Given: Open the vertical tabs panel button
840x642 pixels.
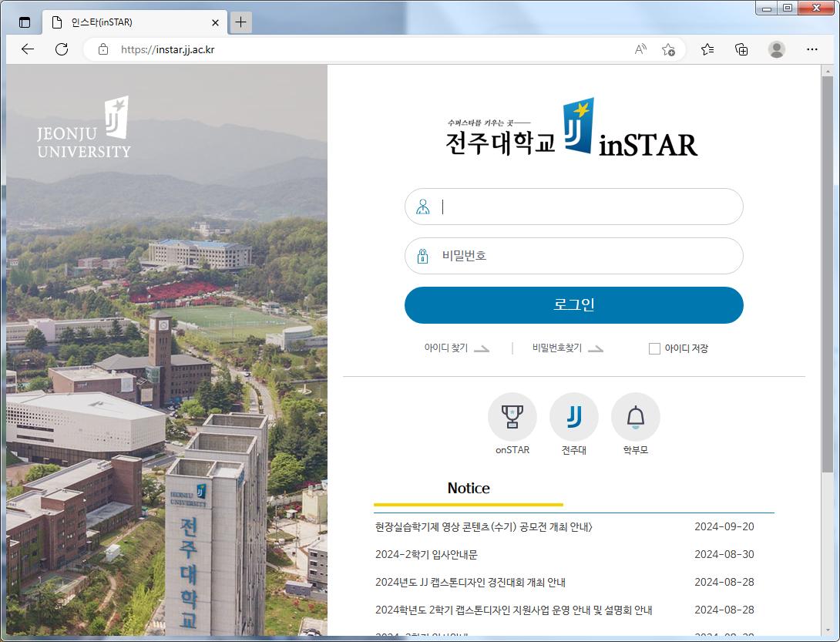Looking at the screenshot, I should [x=24, y=22].
